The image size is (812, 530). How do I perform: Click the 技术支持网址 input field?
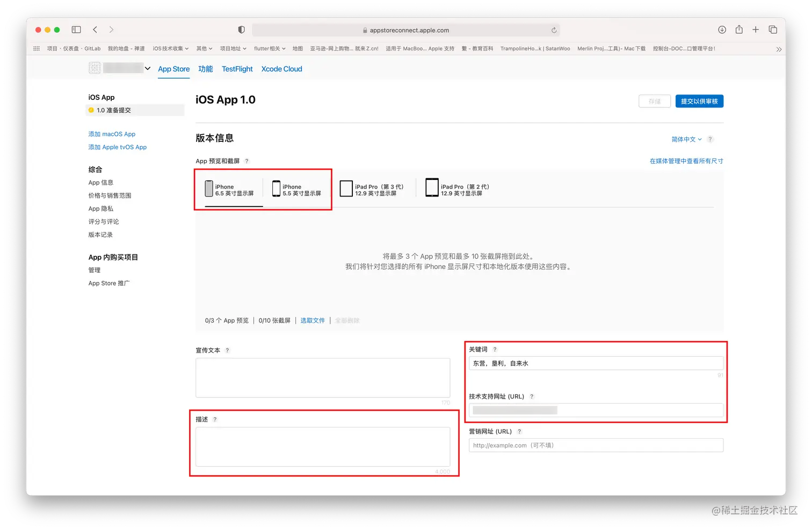[596, 410]
